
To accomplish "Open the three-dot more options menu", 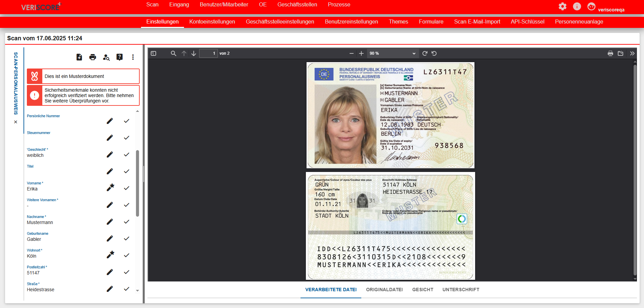I will point(133,57).
